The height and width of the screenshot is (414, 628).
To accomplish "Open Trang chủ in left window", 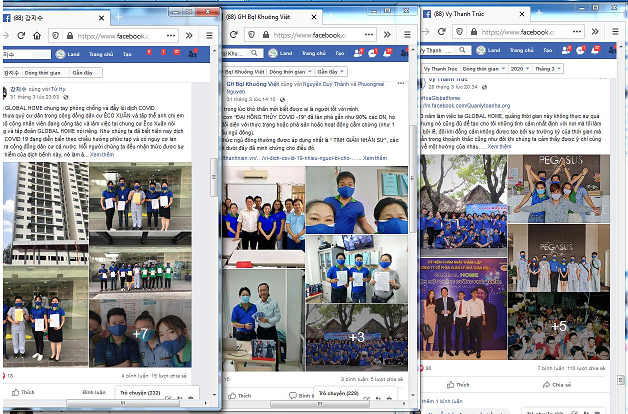I will 101,54.
